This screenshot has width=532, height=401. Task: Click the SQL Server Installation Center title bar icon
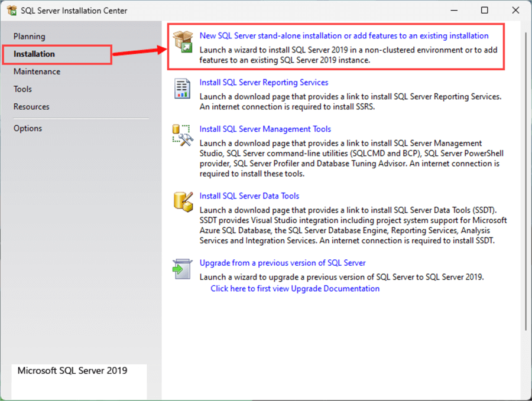click(12, 10)
